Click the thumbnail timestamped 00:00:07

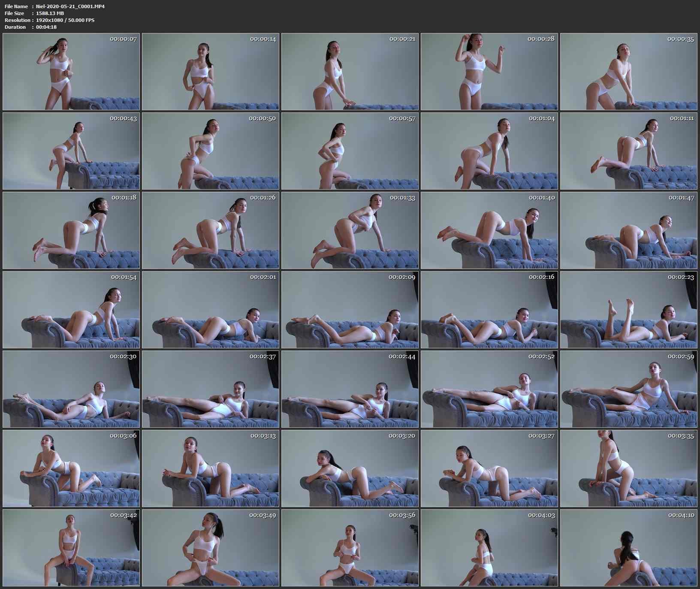coord(71,72)
